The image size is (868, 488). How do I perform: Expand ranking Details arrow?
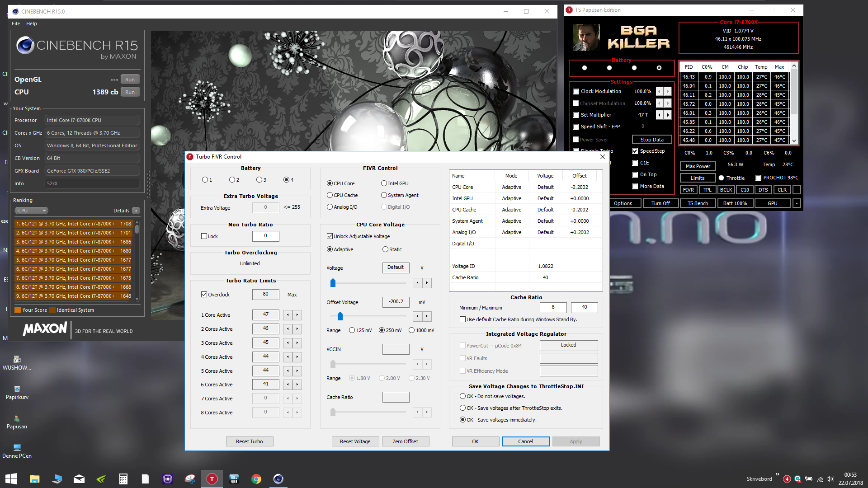pos(136,211)
